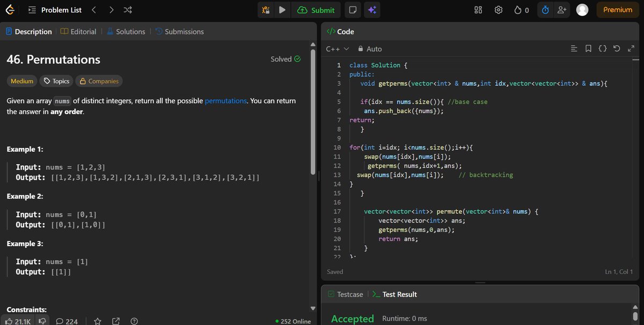This screenshot has width=644, height=325.
Task: Click the curly braces icon
Action: [603, 49]
